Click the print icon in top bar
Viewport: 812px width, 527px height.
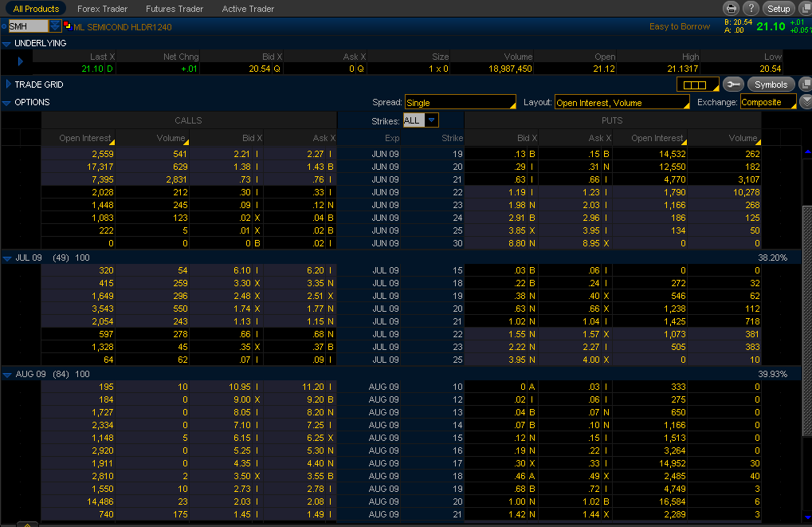732,9
